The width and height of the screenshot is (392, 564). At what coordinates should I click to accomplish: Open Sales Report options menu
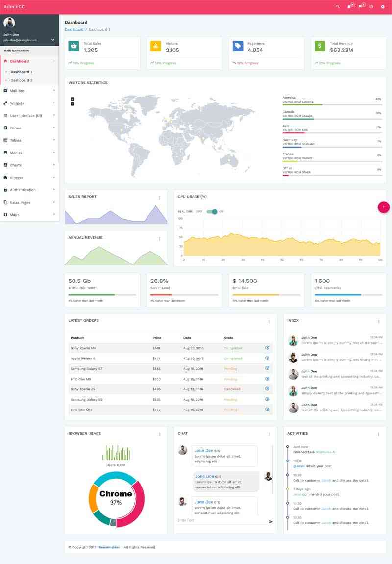pyautogui.click(x=160, y=198)
